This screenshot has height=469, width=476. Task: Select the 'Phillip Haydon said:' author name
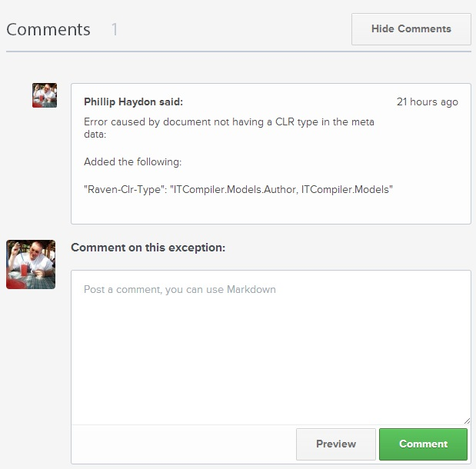click(134, 101)
